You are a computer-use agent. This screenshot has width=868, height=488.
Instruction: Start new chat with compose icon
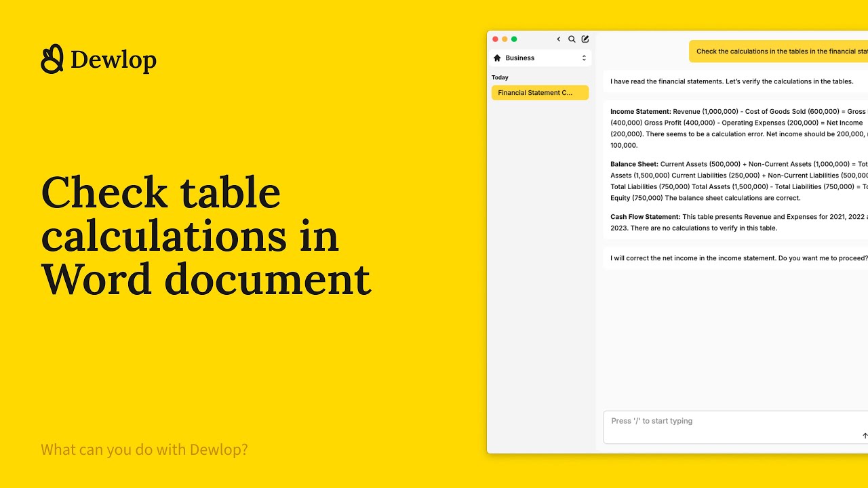[585, 39]
